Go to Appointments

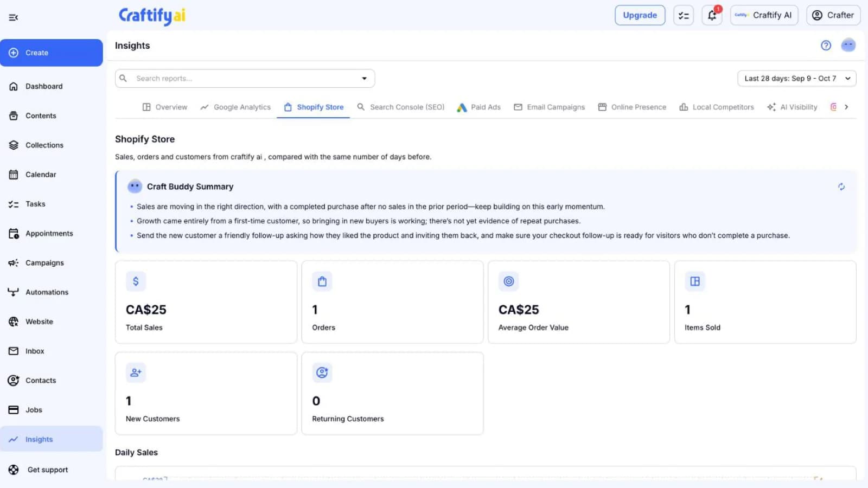coord(52,233)
